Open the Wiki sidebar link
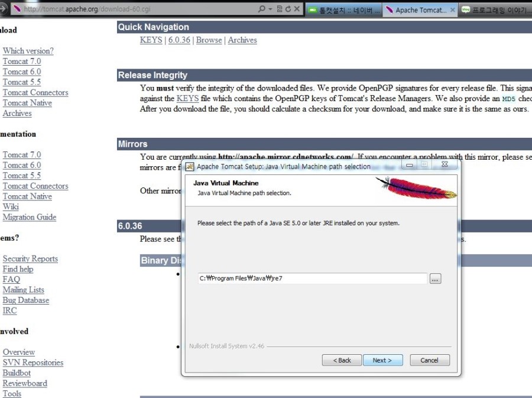532x398 pixels. point(11,206)
